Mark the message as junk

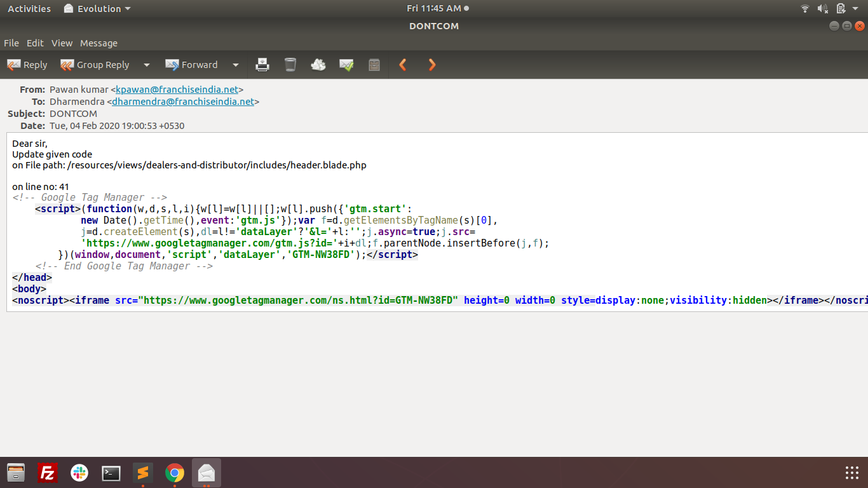coord(318,65)
